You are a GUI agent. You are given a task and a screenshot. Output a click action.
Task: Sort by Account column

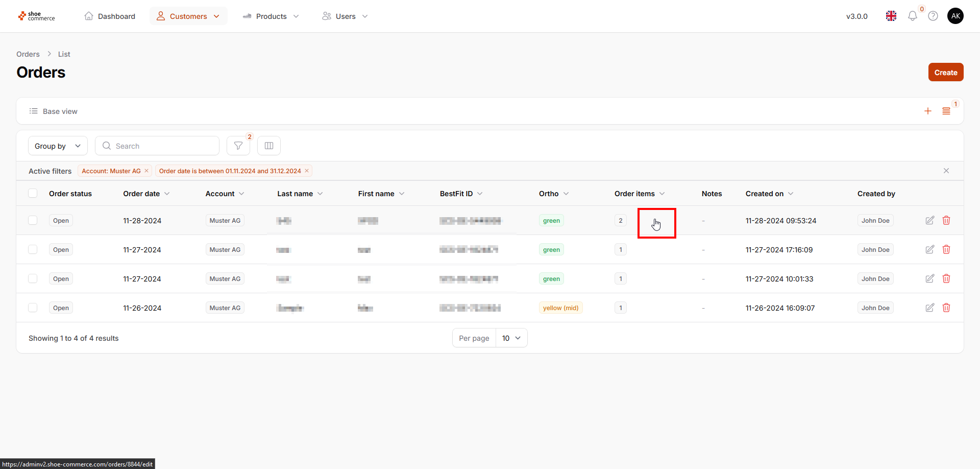225,194
